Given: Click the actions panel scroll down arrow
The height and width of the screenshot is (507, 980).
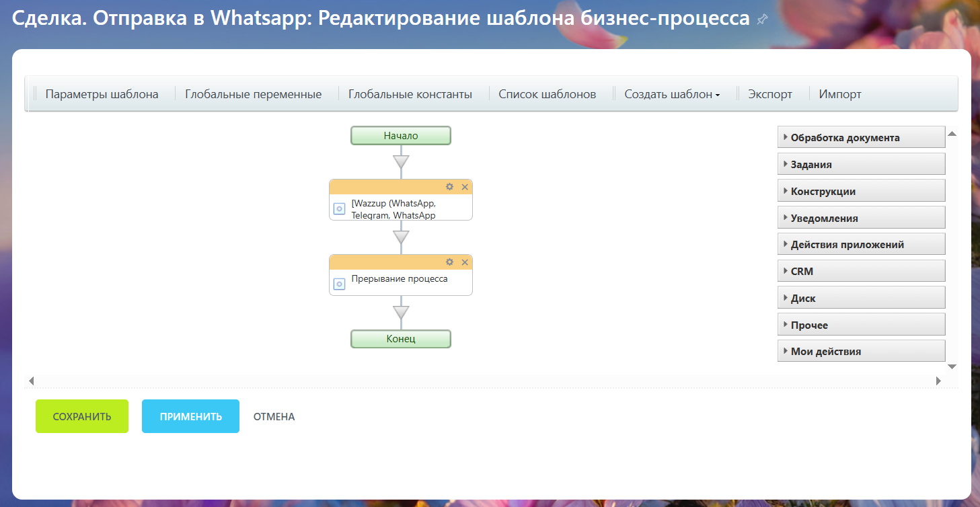Looking at the screenshot, I should 952,366.
